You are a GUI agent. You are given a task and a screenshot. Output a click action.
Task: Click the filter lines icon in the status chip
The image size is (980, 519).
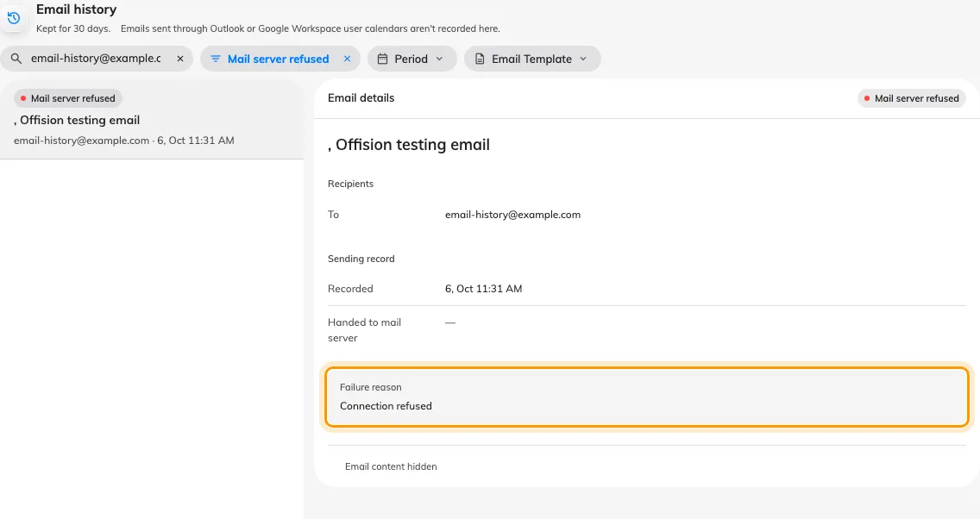216,59
